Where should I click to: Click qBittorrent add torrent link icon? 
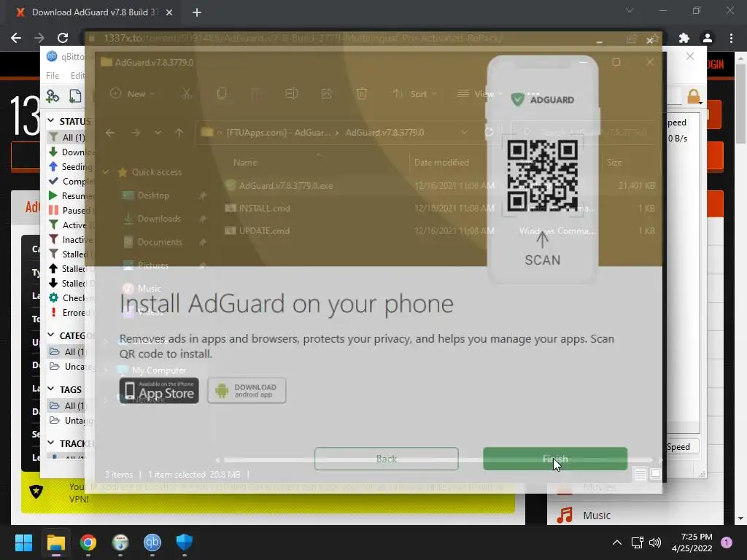click(x=53, y=96)
